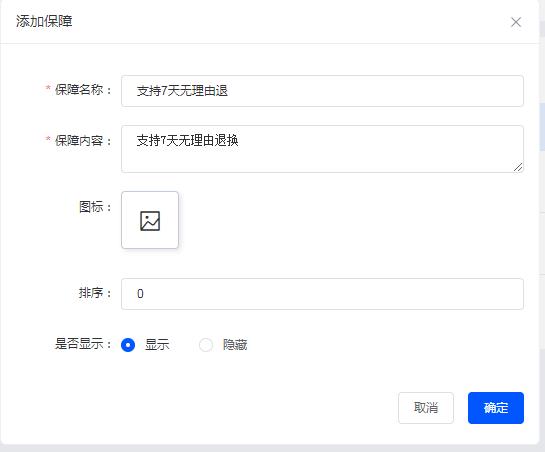The width and height of the screenshot is (545, 452).
Task: Place cursor after 退换 in content text
Action: [239, 141]
